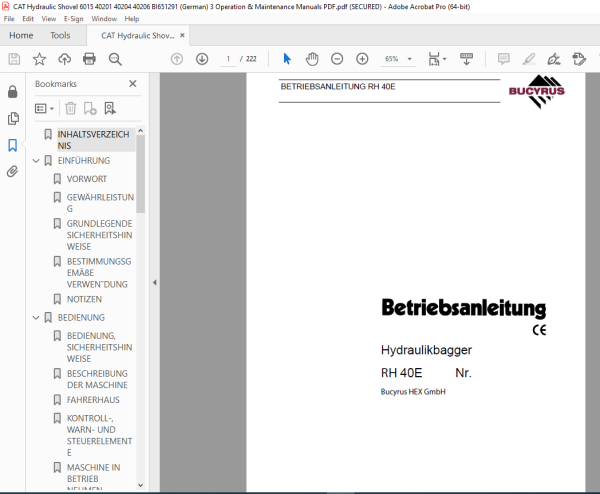Image resolution: width=600 pixels, height=494 pixels.
Task: Zoom in with plus icon
Action: click(x=362, y=59)
